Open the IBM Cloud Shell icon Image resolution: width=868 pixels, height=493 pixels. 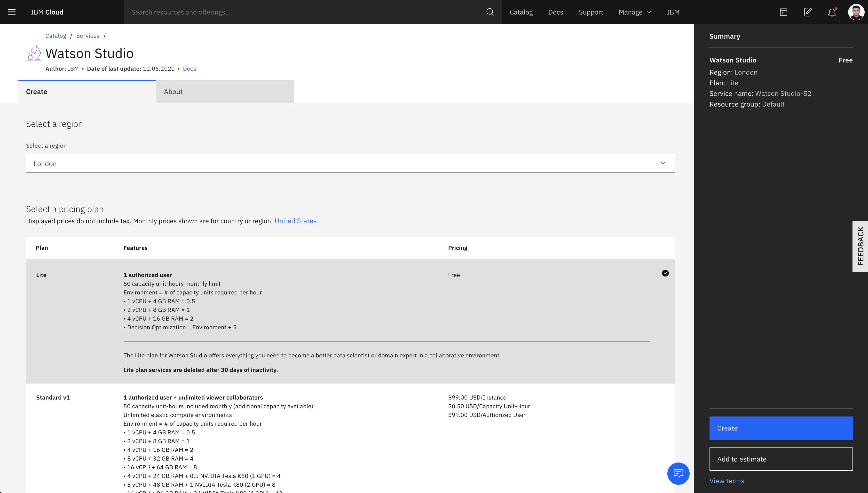click(783, 12)
